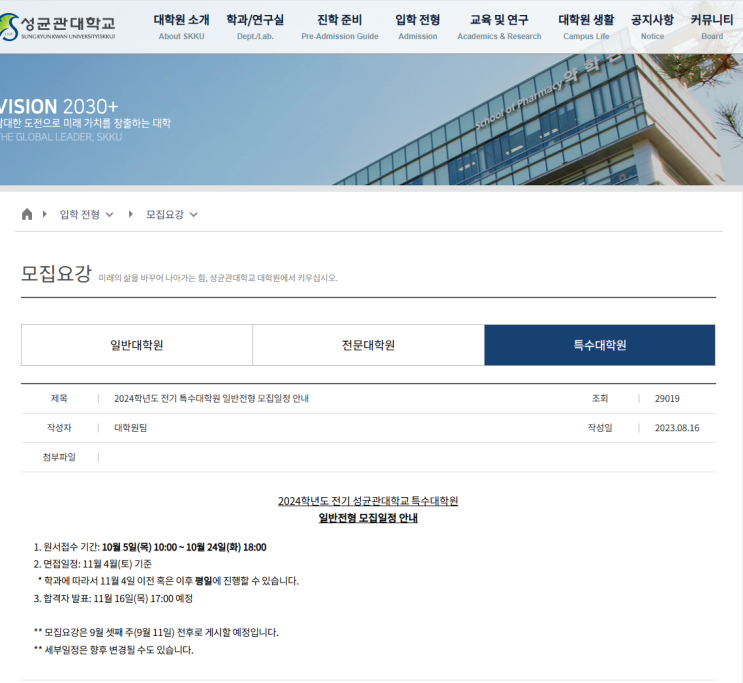Open the 입학 전형 Admission menu

coord(417,27)
